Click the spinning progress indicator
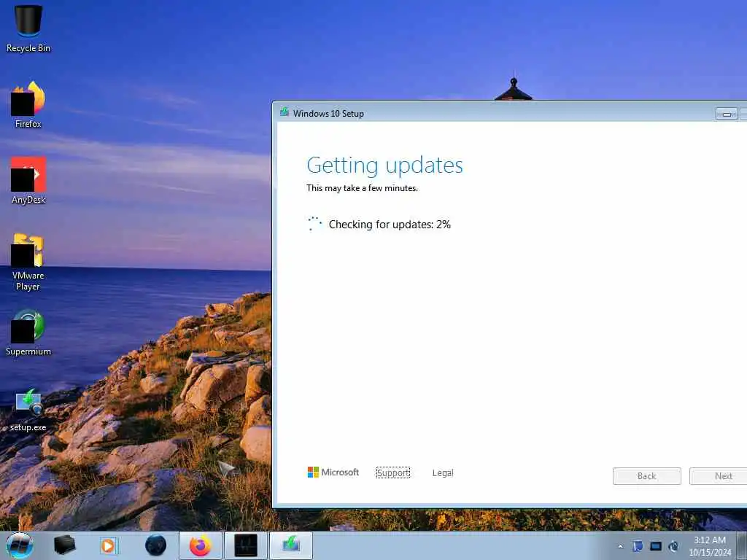This screenshot has width=747, height=560. coord(314,224)
